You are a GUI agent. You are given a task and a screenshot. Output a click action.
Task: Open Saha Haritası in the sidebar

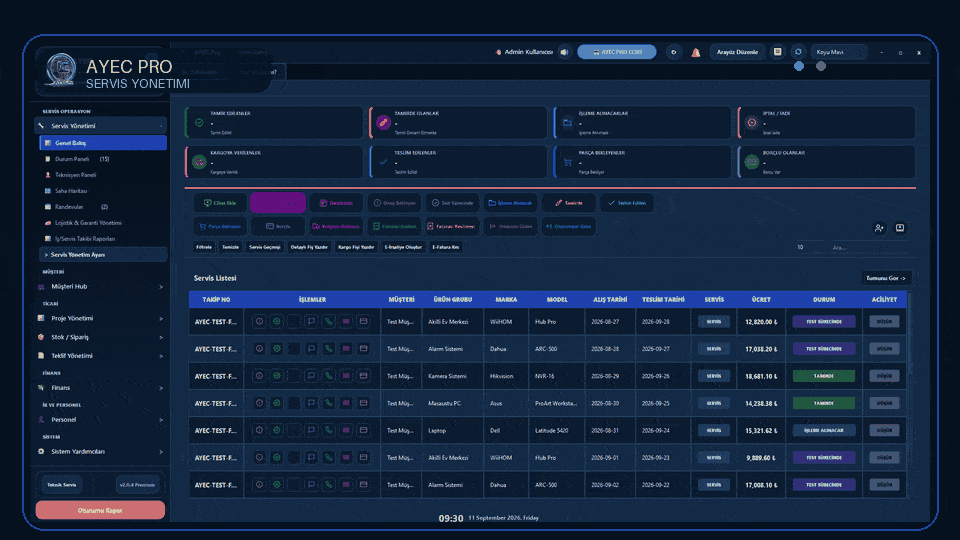(103, 190)
